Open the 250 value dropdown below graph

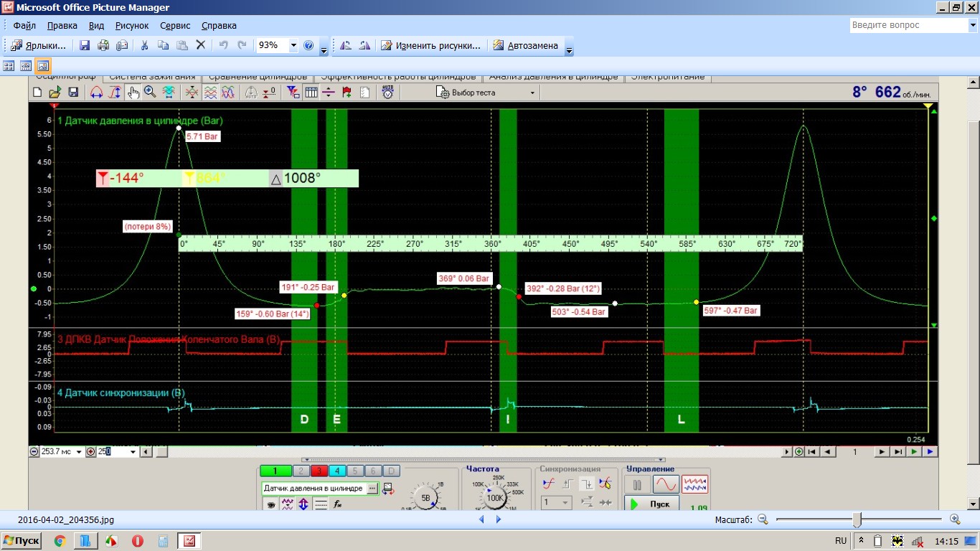click(133, 452)
